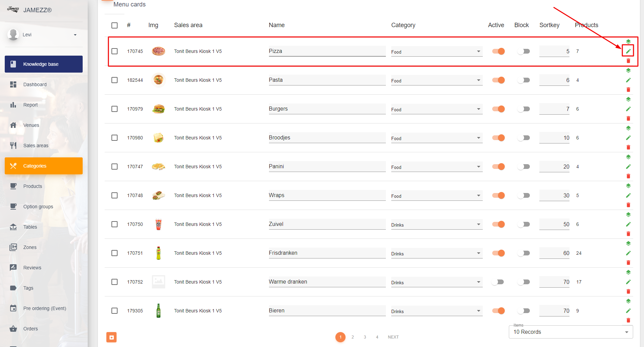
Task: Open the Category dropdown for Frisdranken
Action: 437,253
